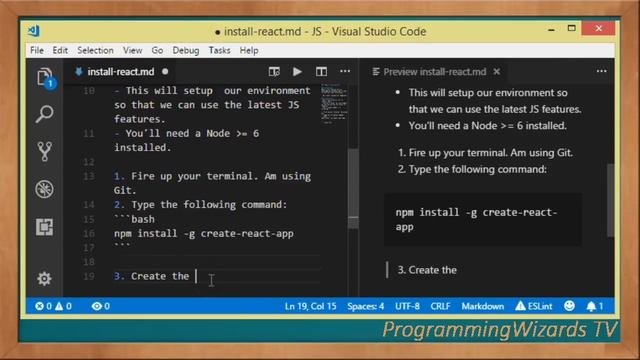Click the smiley feedback icon
This screenshot has height=360, width=640.
(x=569, y=306)
